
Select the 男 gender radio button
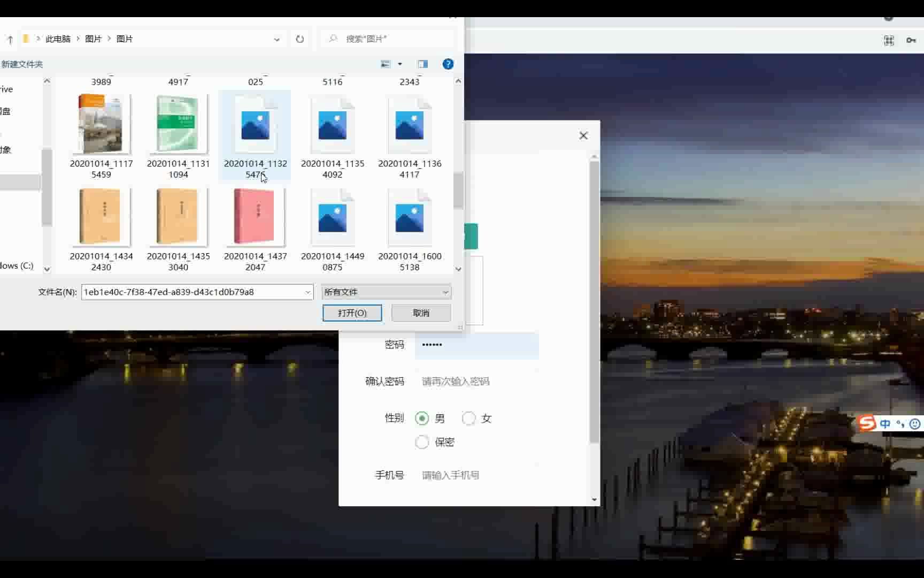point(422,419)
